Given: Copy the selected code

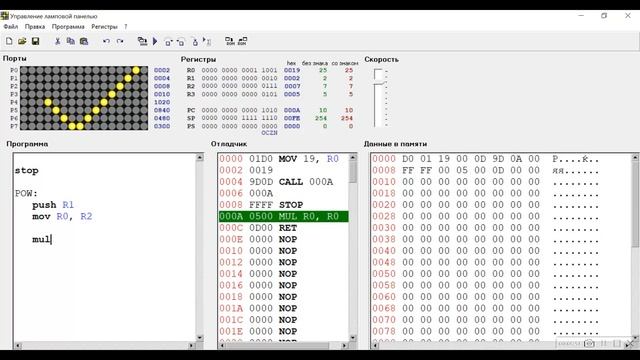Looking at the screenshot, I should 71,41.
